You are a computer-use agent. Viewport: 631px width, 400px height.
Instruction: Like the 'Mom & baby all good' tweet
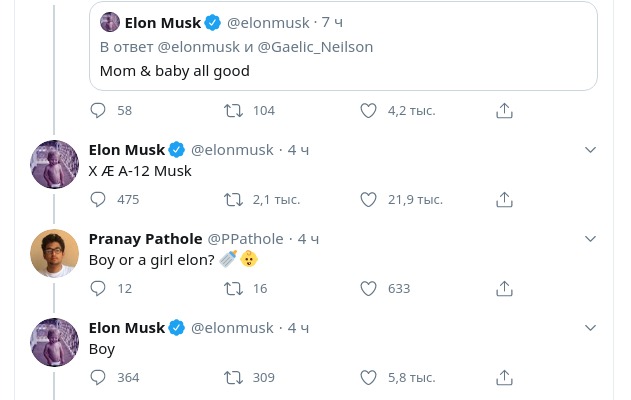click(368, 111)
